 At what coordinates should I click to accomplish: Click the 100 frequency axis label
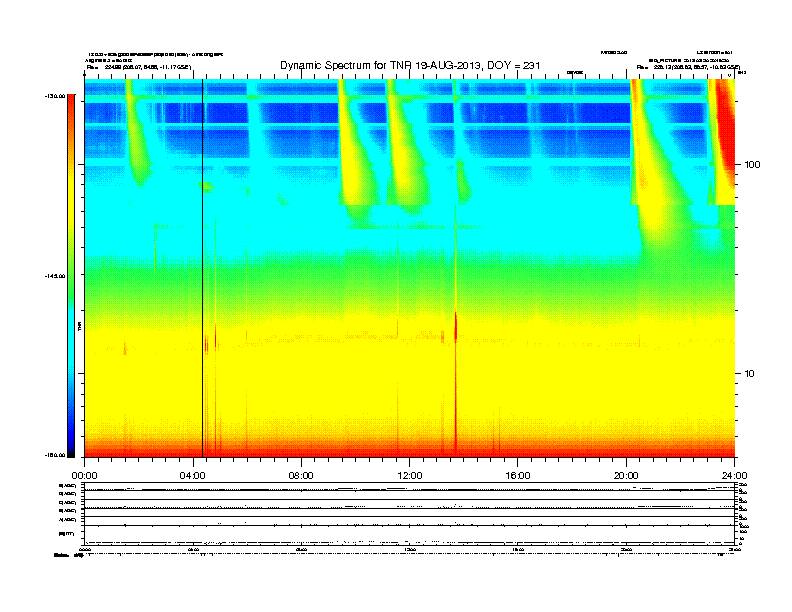[752, 165]
